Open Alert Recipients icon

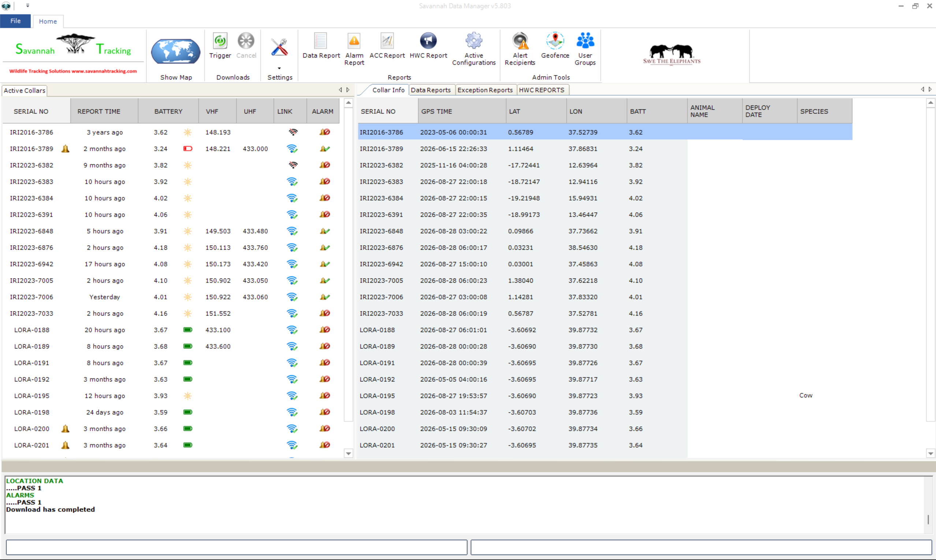(520, 41)
